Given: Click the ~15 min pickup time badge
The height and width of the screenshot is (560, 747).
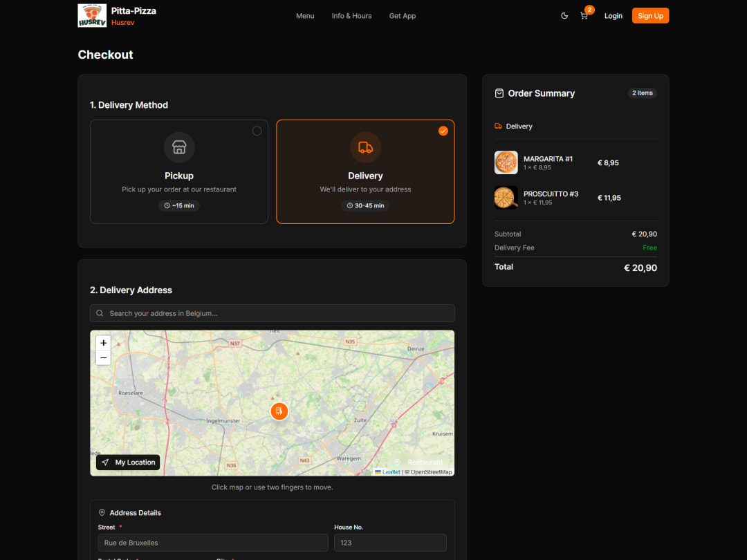Looking at the screenshot, I should point(179,206).
